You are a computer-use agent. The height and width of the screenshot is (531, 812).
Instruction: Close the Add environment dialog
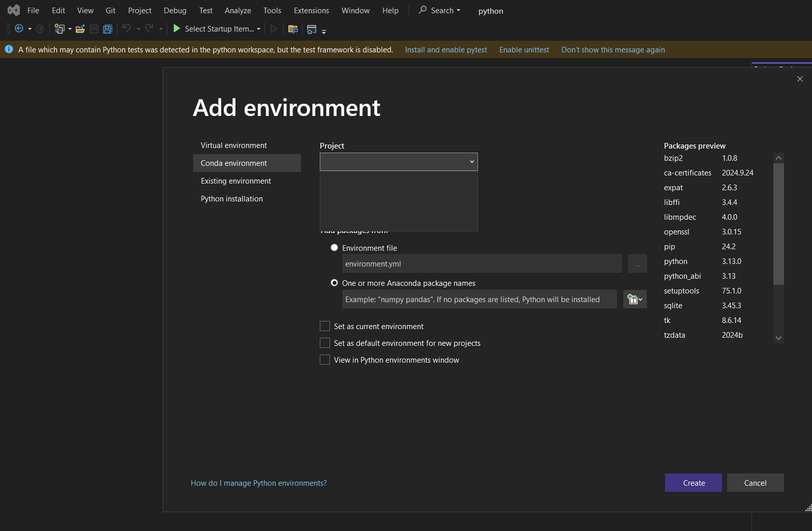(800, 79)
